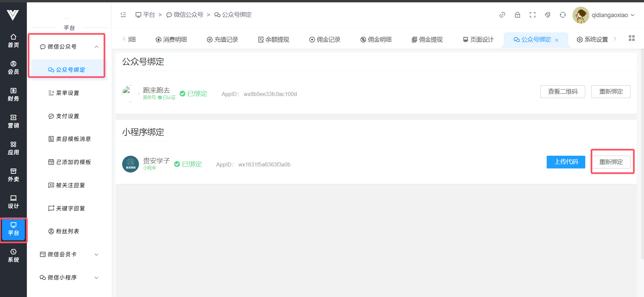This screenshot has height=297, width=644.
Task: Toggle fullscreen mode icon
Action: pos(532,15)
